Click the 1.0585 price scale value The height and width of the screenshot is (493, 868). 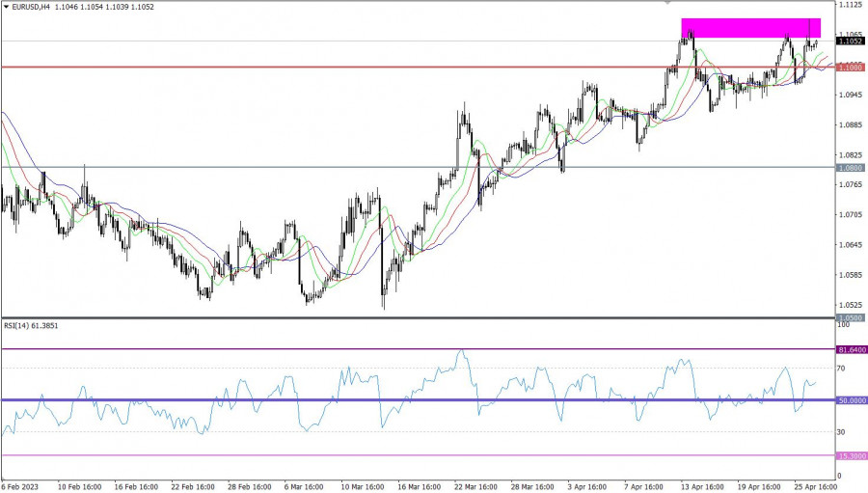[851, 275]
